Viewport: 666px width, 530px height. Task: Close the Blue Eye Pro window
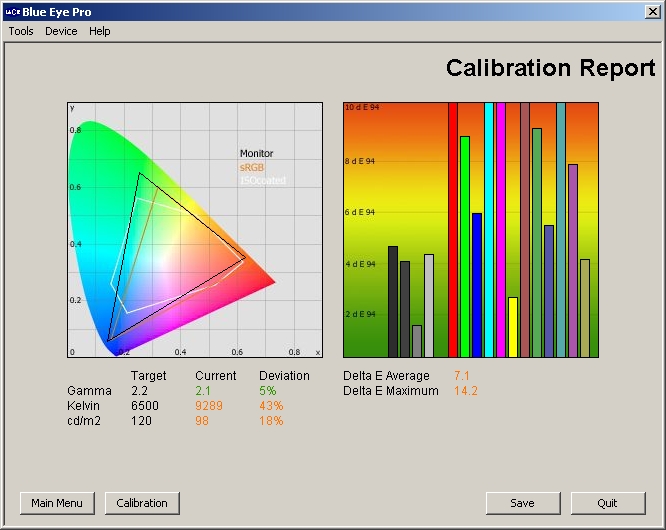652,10
